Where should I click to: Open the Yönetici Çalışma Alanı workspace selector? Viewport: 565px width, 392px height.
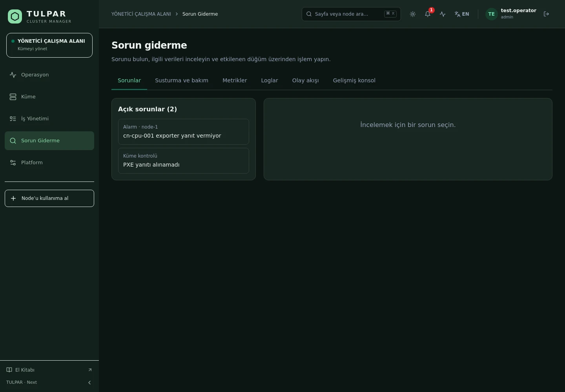point(49,45)
